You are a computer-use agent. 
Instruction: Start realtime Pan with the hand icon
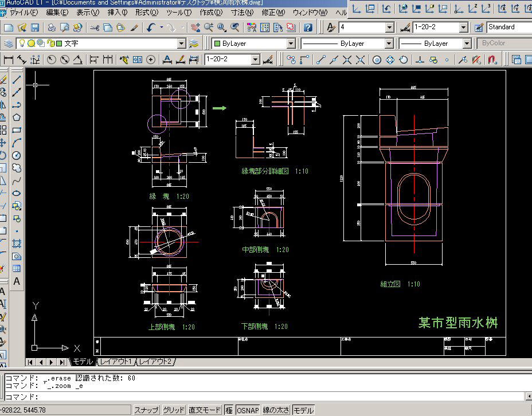coord(195,28)
